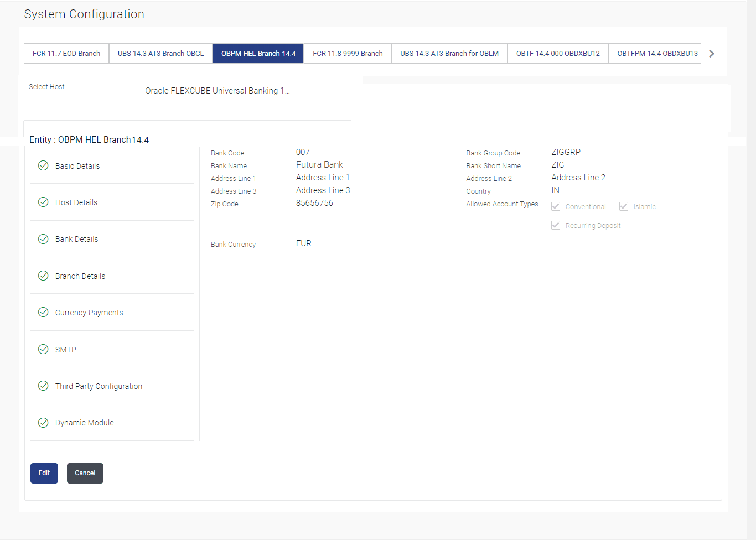Switch to FCR 11.7 EOD Branch tab

click(66, 54)
